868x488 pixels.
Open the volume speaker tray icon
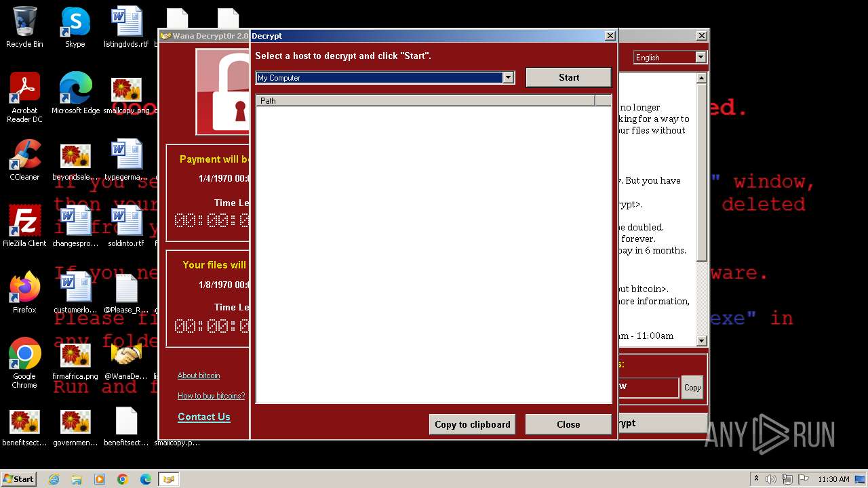[x=771, y=479]
